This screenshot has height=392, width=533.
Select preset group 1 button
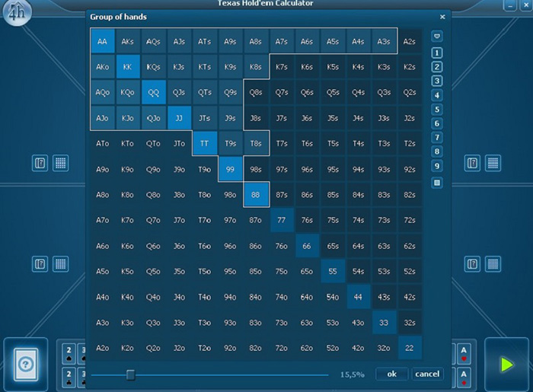point(437,53)
